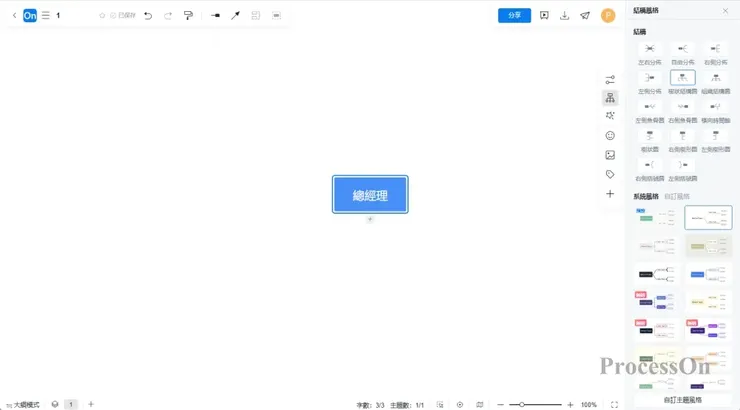Image resolution: width=740 pixels, height=410 pixels.
Task: Open the ProcessOn 'On' logo home
Action: click(30, 16)
